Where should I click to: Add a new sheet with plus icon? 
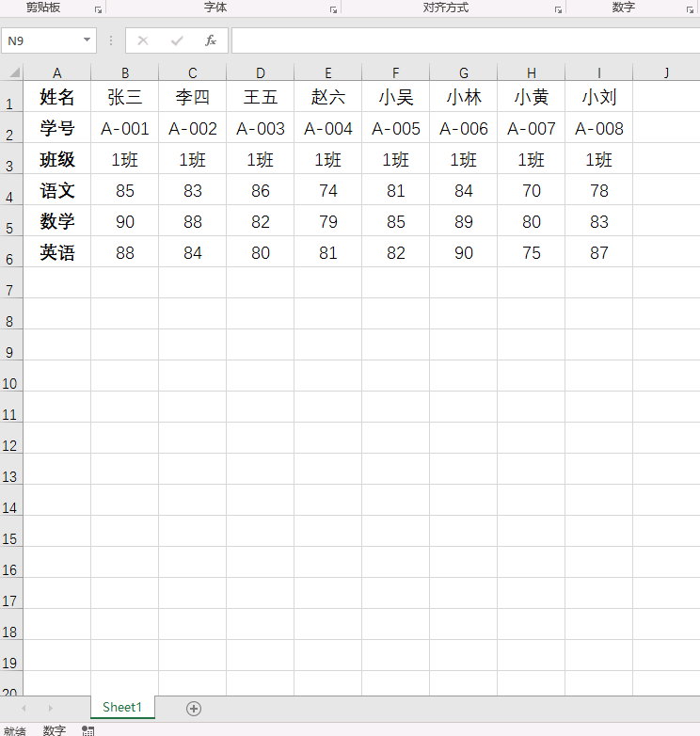[194, 709]
